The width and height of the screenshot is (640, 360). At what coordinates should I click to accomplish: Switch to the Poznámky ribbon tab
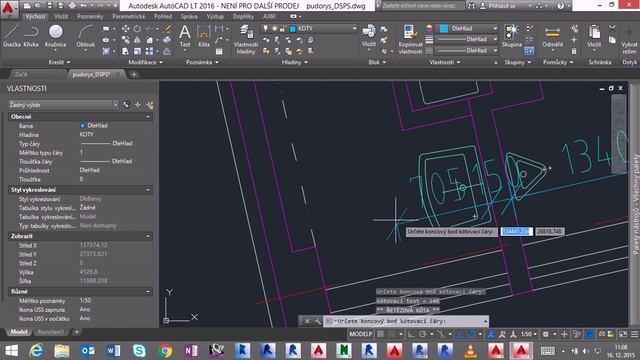pos(90,16)
